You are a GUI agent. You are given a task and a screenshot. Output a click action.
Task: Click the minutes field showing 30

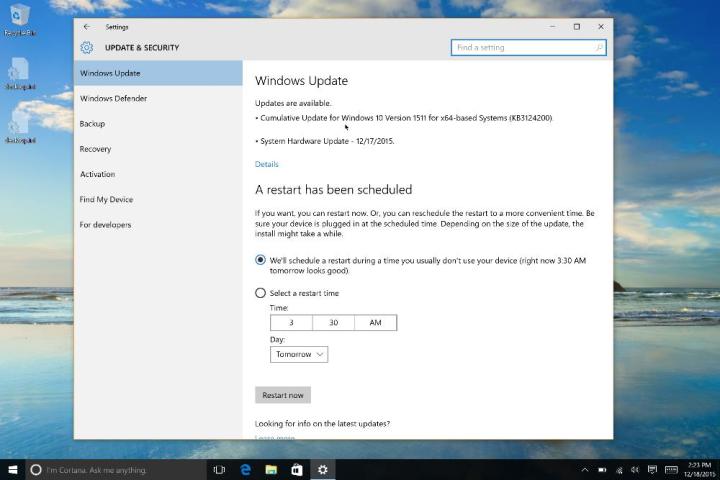click(x=333, y=322)
